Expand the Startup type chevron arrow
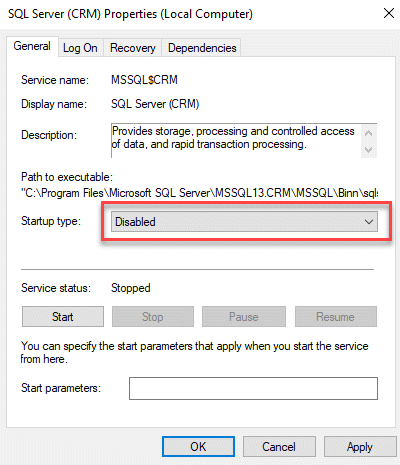 point(369,222)
